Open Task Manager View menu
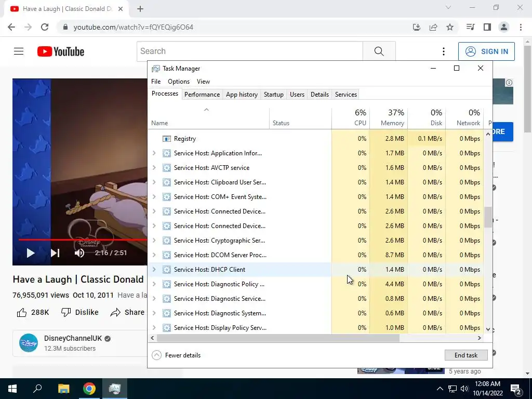Image resolution: width=532 pixels, height=399 pixels. click(203, 82)
